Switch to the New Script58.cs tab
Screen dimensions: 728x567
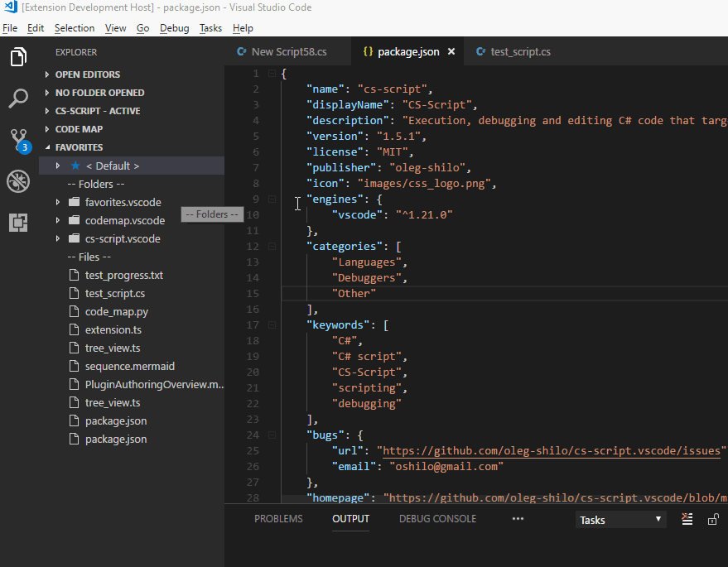coord(288,51)
